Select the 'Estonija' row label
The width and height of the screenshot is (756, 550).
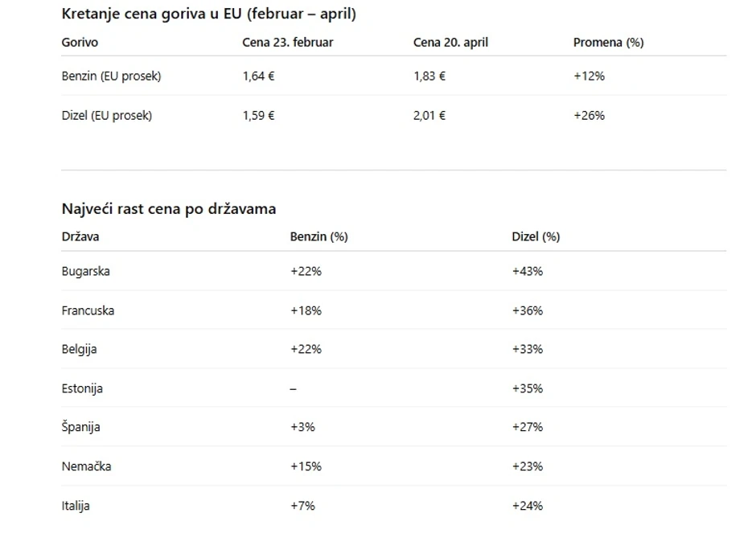point(82,388)
